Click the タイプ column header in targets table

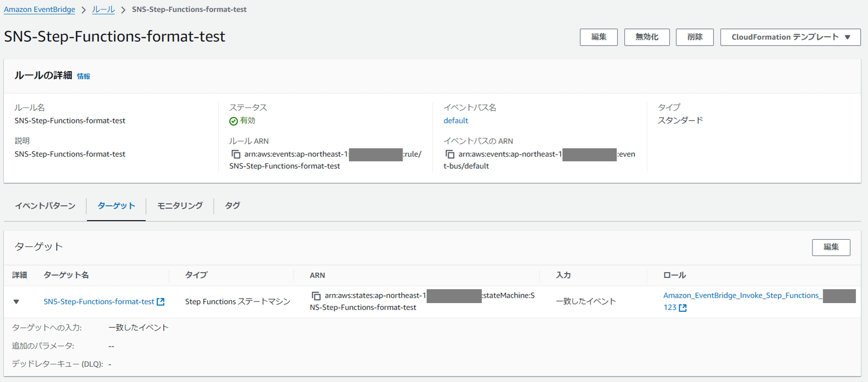coord(196,275)
